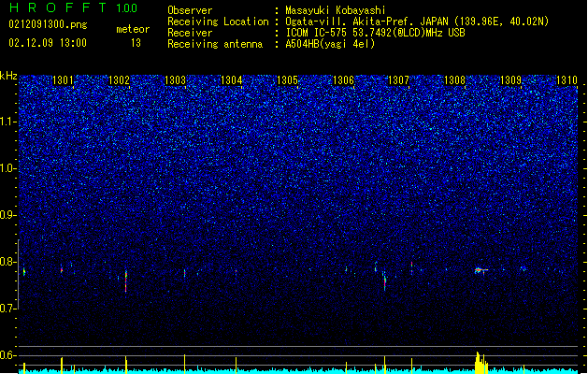Click the long meteor echo before 1307
Image resolution: width=588 pixels, height=374 pixels.
(x=385, y=280)
